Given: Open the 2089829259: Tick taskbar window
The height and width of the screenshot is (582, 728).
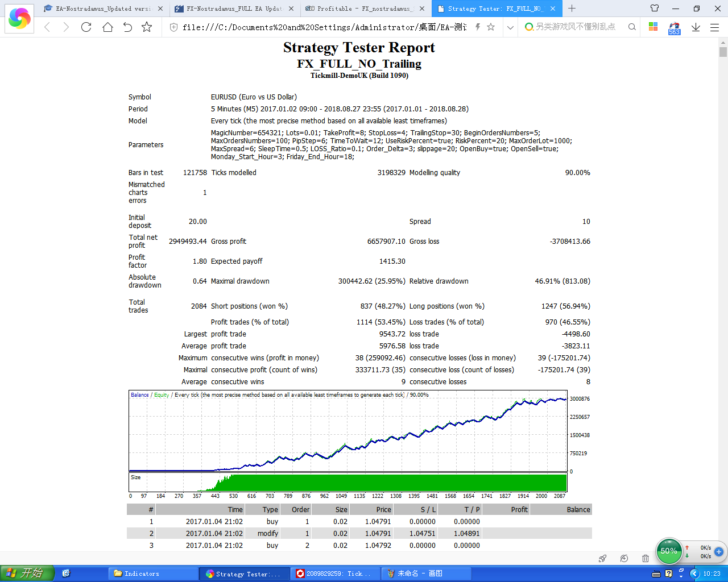Looking at the screenshot, I should coord(335,573).
